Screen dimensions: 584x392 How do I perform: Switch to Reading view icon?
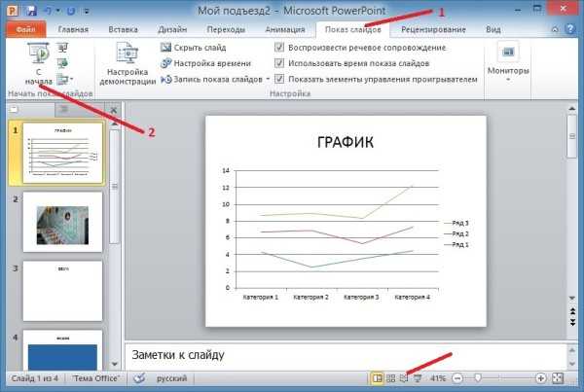(404, 378)
